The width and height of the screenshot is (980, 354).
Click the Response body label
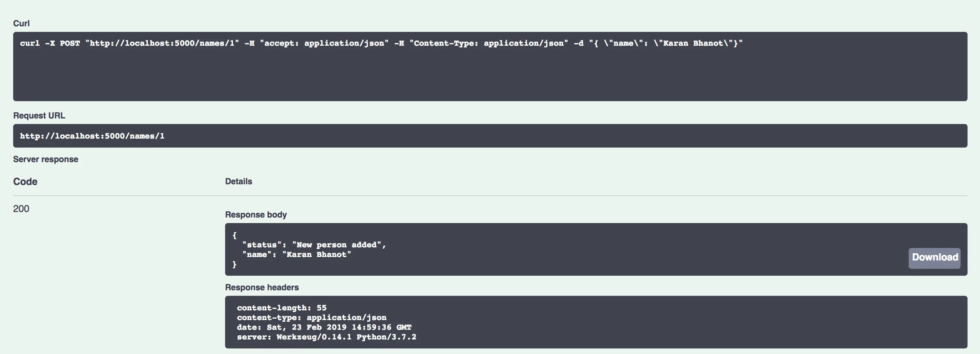pos(256,214)
